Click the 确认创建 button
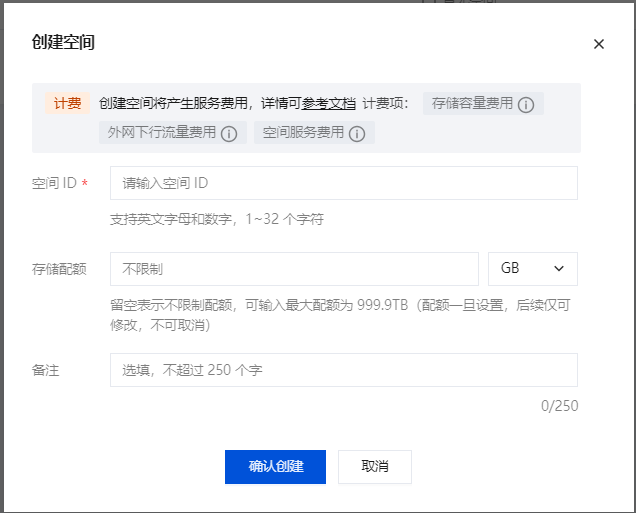The image size is (636, 513). click(275, 467)
